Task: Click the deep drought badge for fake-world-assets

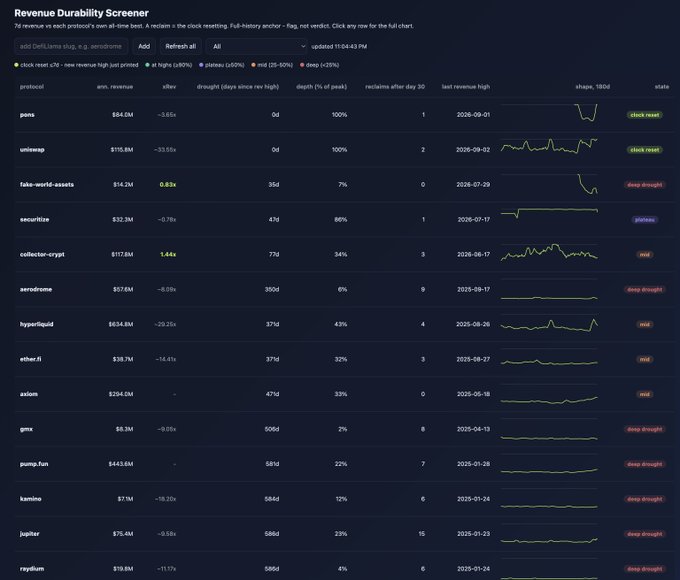Action: tap(644, 185)
